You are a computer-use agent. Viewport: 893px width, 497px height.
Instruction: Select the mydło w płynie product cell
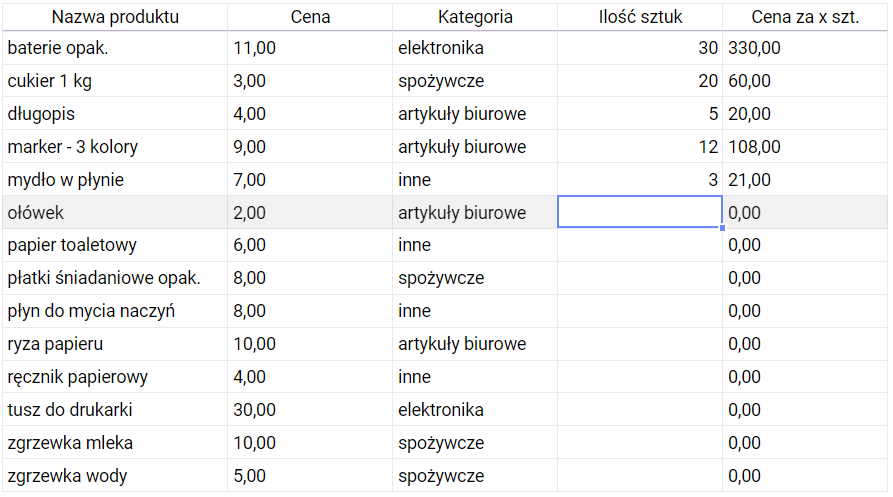(x=115, y=180)
